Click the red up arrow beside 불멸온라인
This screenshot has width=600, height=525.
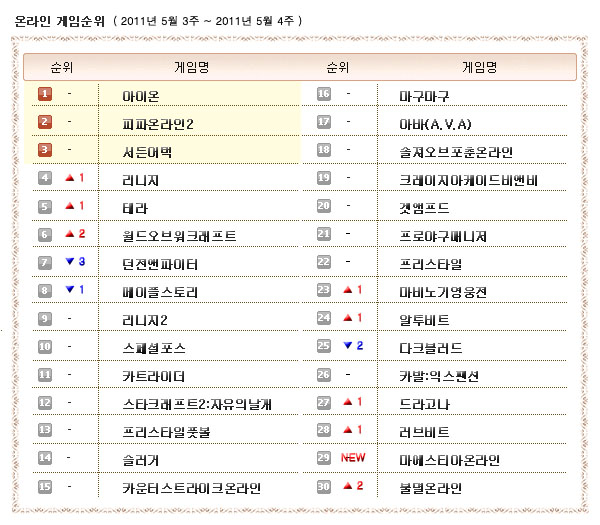pyautogui.click(x=347, y=487)
